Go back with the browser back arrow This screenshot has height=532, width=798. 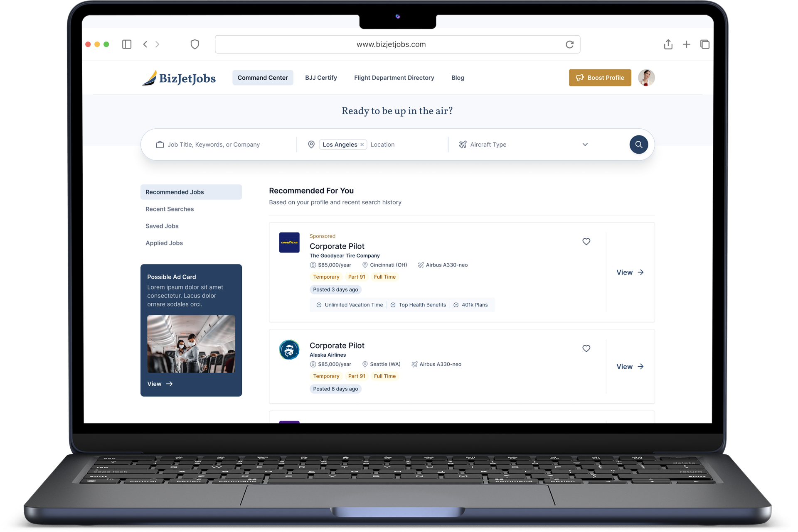[145, 44]
